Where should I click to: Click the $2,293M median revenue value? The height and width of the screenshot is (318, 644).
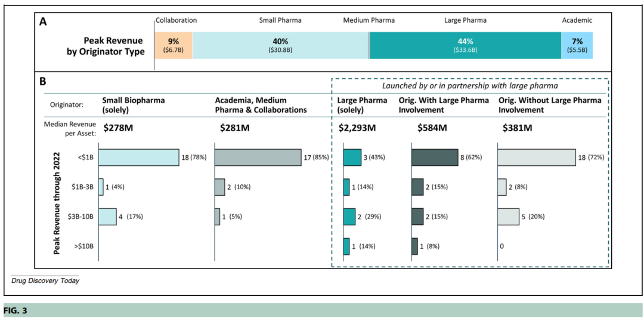click(x=357, y=128)
